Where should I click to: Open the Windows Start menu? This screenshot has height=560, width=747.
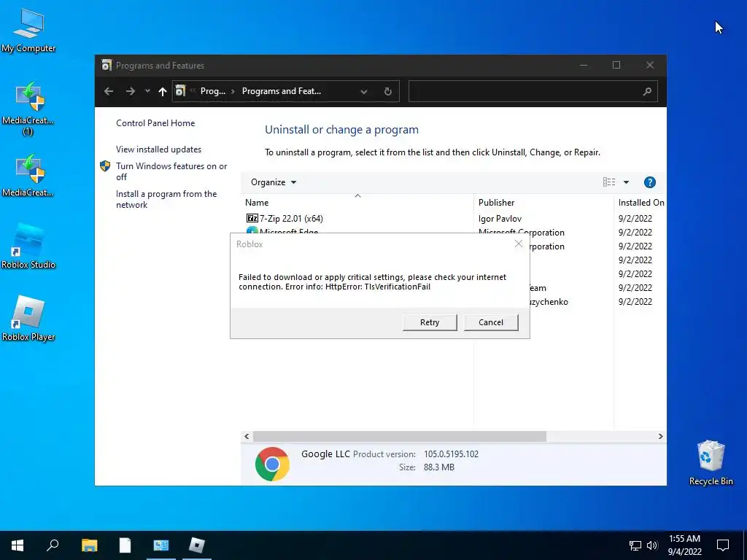(x=18, y=545)
